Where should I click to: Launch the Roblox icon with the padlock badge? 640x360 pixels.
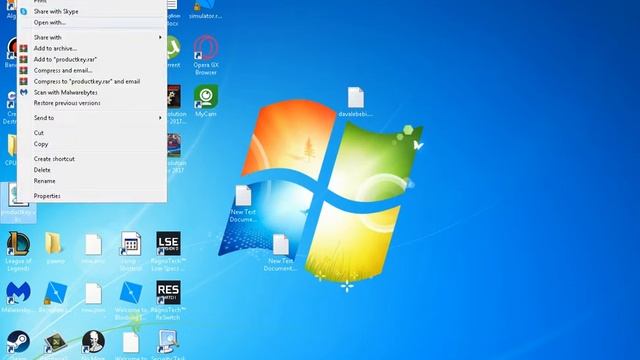pos(55,296)
